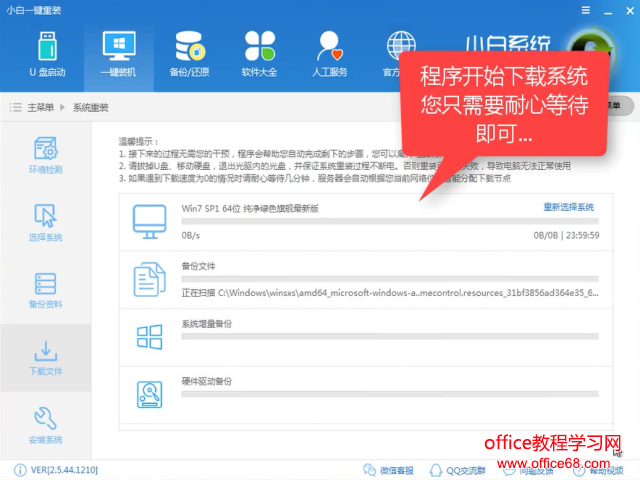
Task: Click the globe icon for the official site
Action: tap(401, 45)
